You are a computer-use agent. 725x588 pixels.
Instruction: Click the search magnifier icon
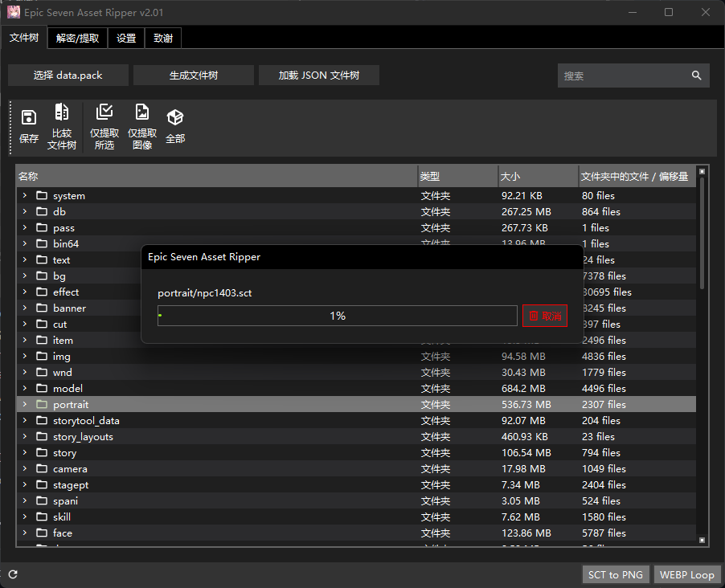696,76
